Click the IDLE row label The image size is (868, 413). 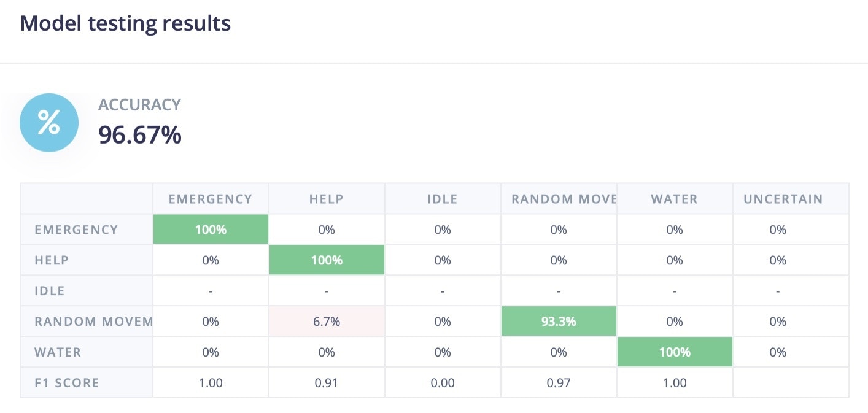tap(50, 291)
